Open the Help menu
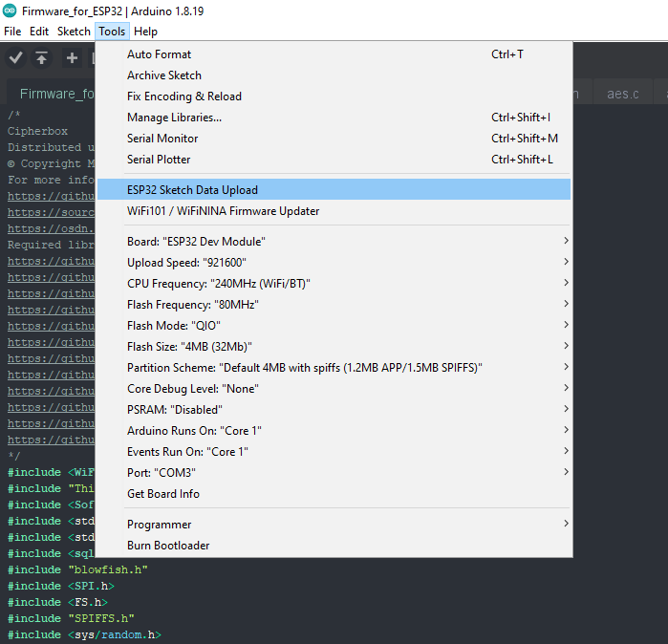 pyautogui.click(x=145, y=32)
